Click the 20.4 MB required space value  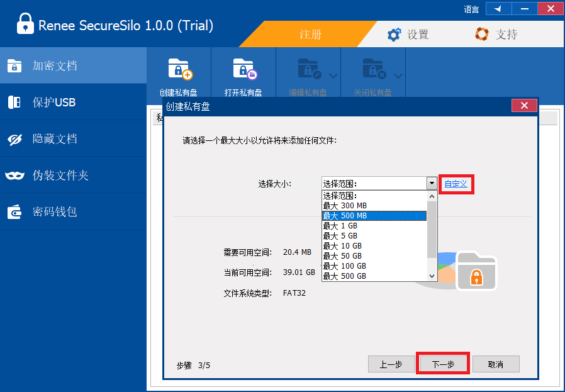click(x=297, y=252)
